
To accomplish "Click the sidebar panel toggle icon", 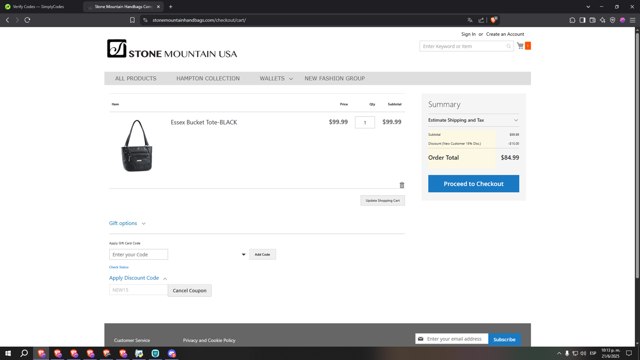I will [582, 20].
